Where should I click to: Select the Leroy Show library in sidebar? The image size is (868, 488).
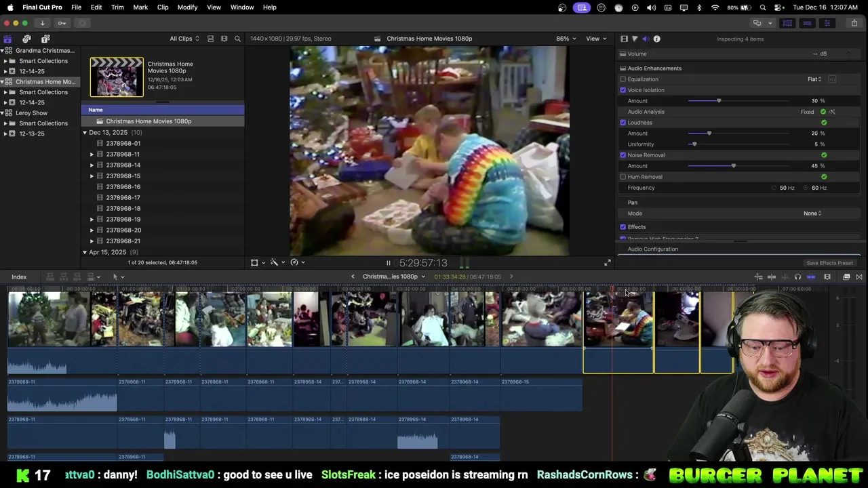click(32, 113)
